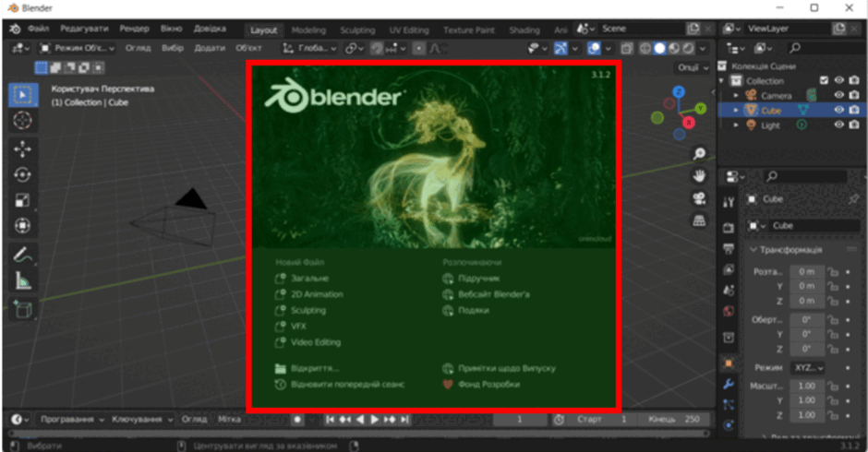Select the Rotate tool icon

coord(23,175)
